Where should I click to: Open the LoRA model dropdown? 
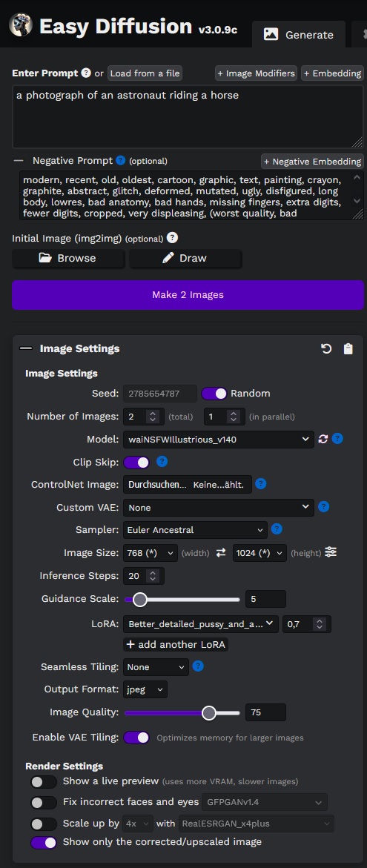[x=201, y=624]
